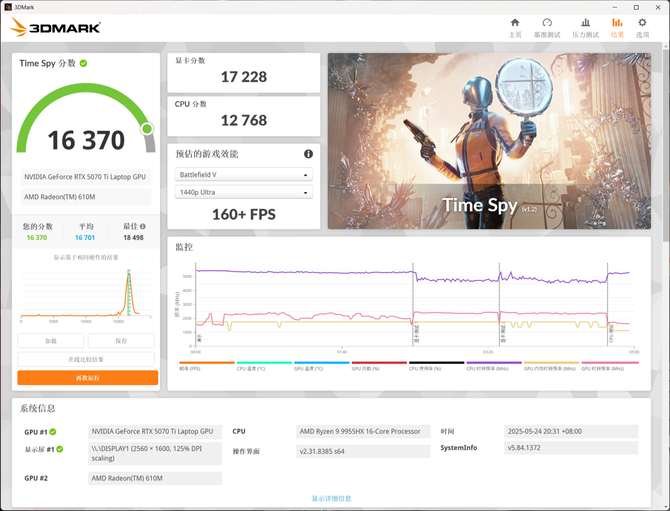Open the Options (选项) gear icon
670x511 pixels.
pyautogui.click(x=643, y=27)
